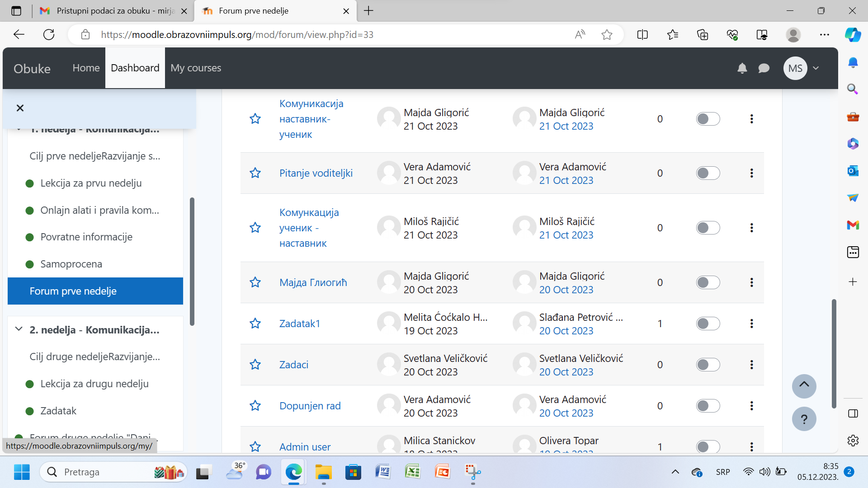Toggle subscription for the Majda Gligorić 21 Oct discussion
The height and width of the screenshot is (488, 868).
pos(708,119)
